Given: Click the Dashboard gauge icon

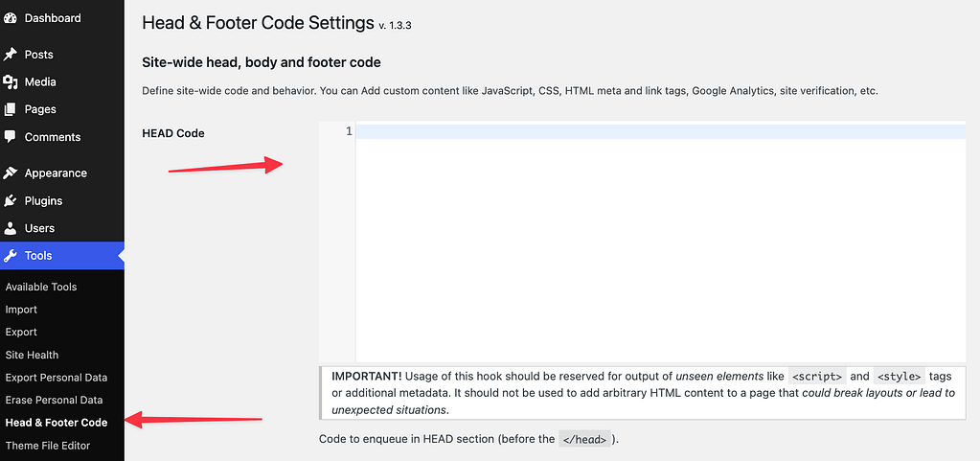Looking at the screenshot, I should [10, 18].
